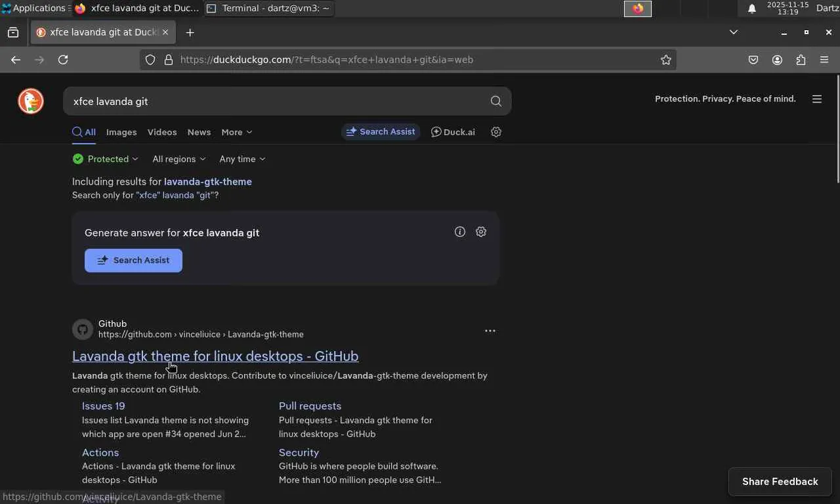
Task: Open Search Assist settings in the answer card
Action: point(481,232)
